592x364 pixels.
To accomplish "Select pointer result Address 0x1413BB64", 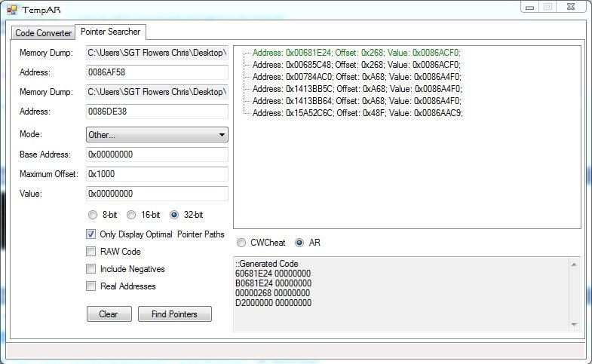I will tap(357, 101).
